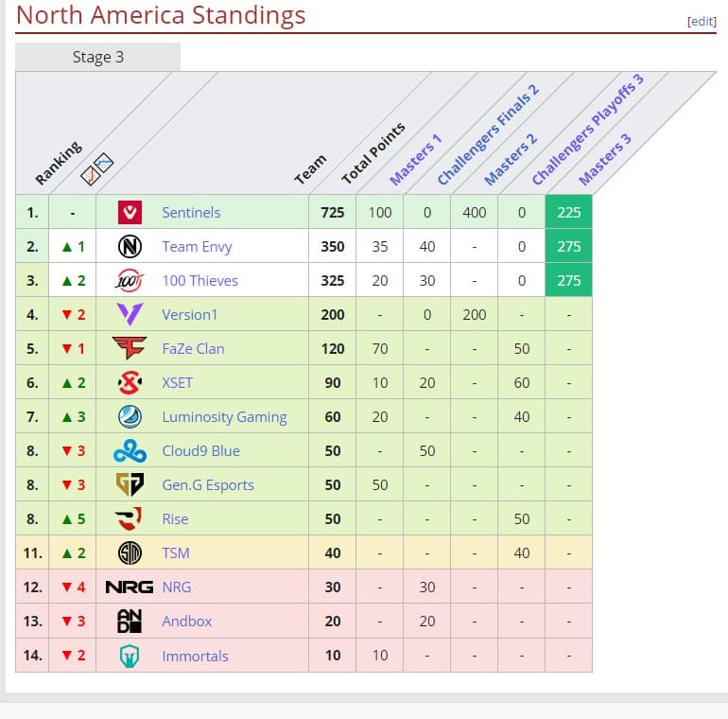Screen dimensions: 728x719
Task: Open the Luminosity Gaming team link
Action: coord(224,417)
